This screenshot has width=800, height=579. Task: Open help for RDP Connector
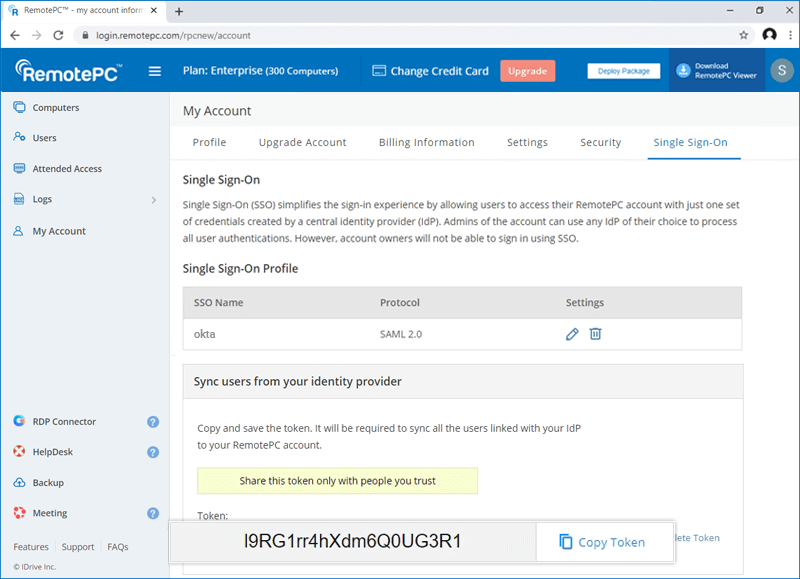click(x=153, y=421)
